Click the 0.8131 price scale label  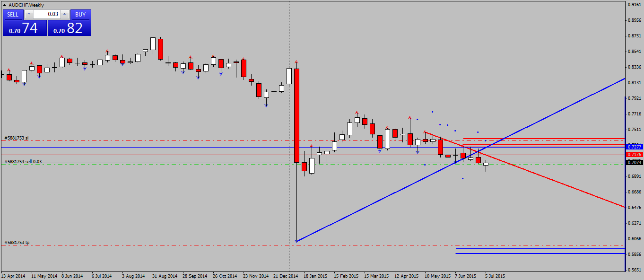pos(634,83)
